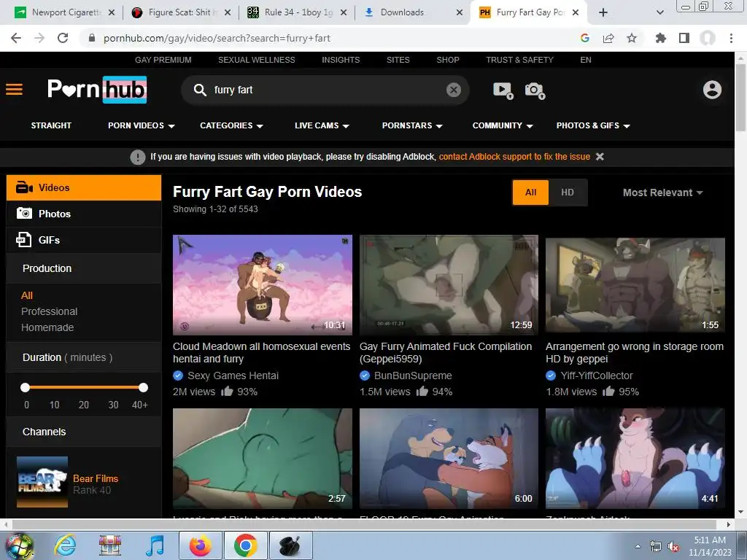Expand the Porn Videos nav dropdown
Image resolution: width=747 pixels, height=560 pixels.
click(x=141, y=125)
